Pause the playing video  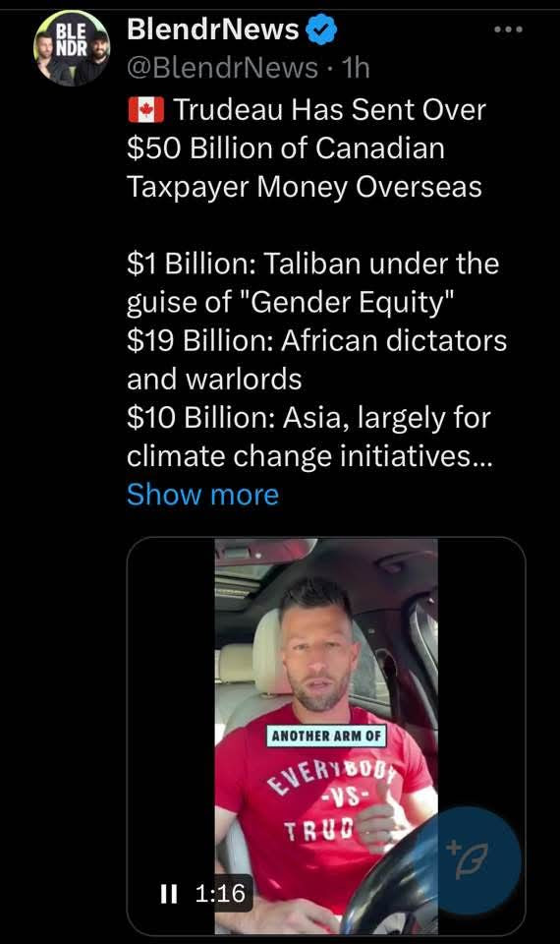pos(169,894)
